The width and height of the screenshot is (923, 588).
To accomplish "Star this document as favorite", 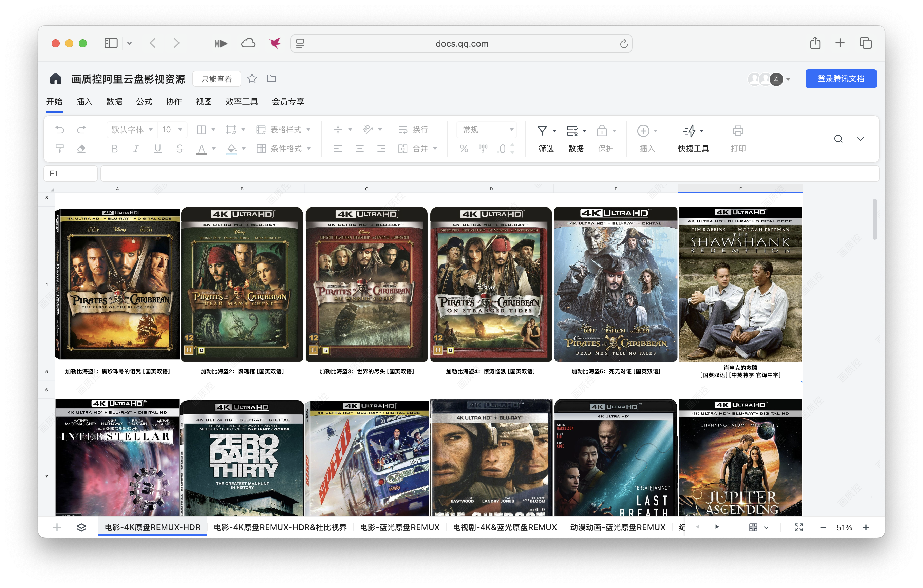I will [x=252, y=79].
